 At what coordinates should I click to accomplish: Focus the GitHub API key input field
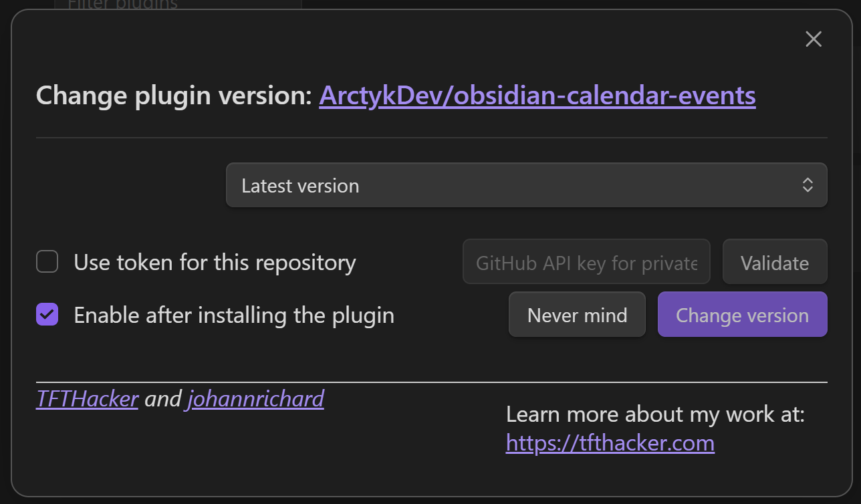pyautogui.click(x=586, y=263)
